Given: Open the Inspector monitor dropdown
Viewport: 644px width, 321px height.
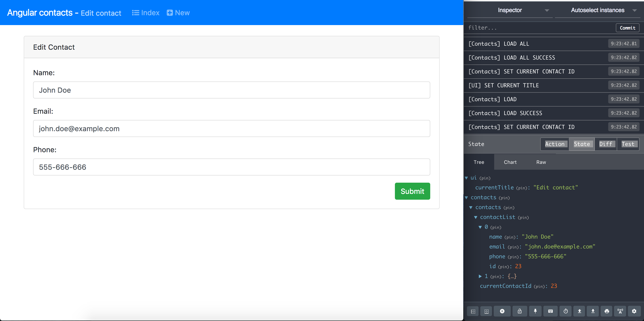Looking at the screenshot, I should tap(510, 10).
